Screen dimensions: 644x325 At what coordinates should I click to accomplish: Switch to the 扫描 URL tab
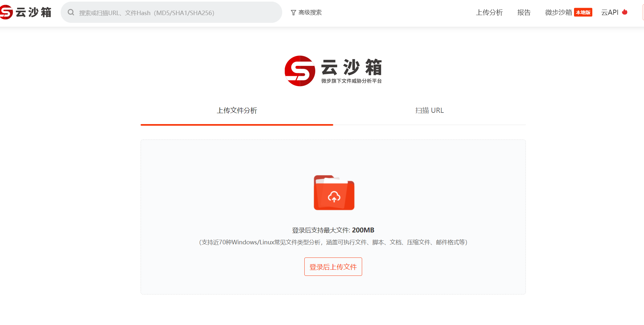[x=429, y=110]
